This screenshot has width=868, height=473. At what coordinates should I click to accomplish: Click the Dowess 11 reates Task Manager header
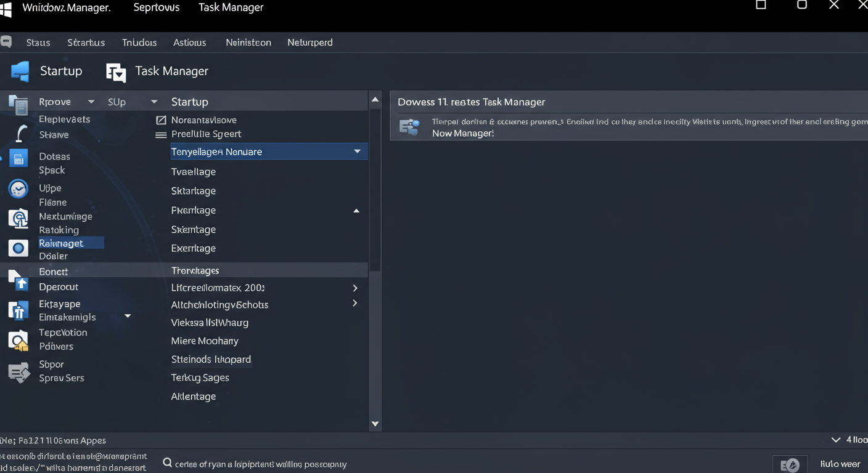[472, 102]
